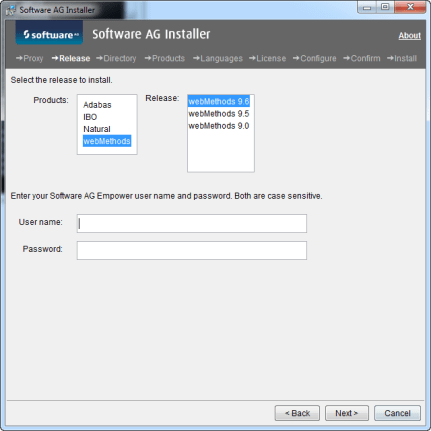The width and height of the screenshot is (431, 431).
Task: Maximize the installer window
Action: (x=385, y=7)
